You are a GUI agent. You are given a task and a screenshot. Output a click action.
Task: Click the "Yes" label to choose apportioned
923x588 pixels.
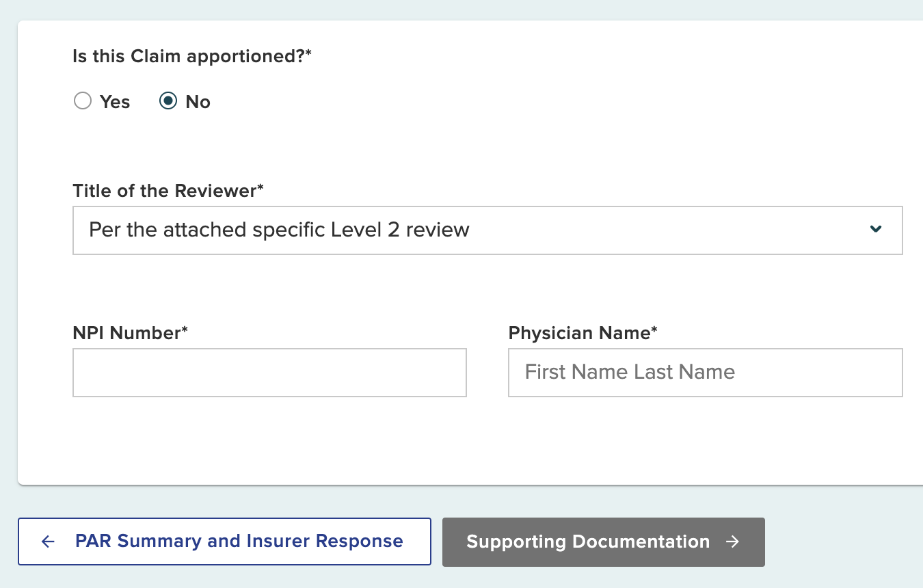pos(115,101)
